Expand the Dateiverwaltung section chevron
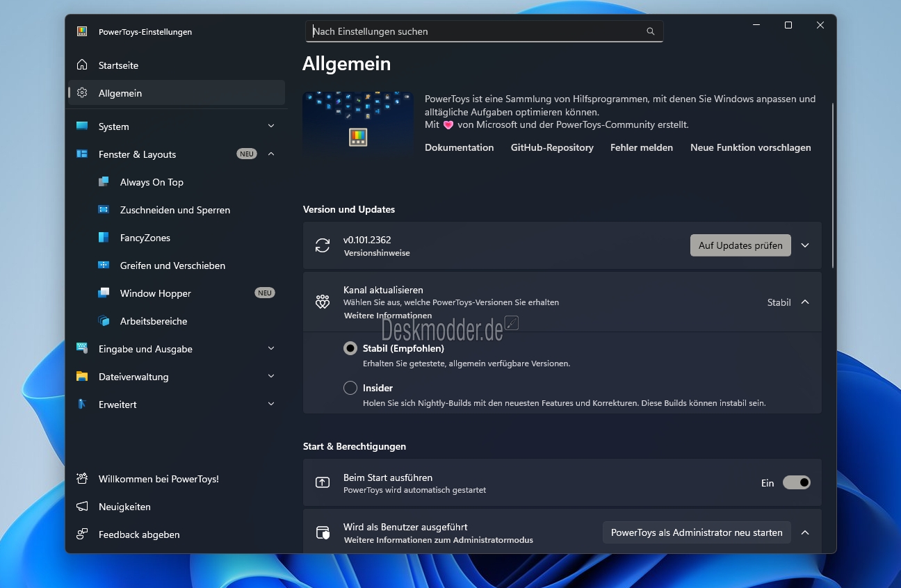The image size is (901, 588). [x=271, y=376]
